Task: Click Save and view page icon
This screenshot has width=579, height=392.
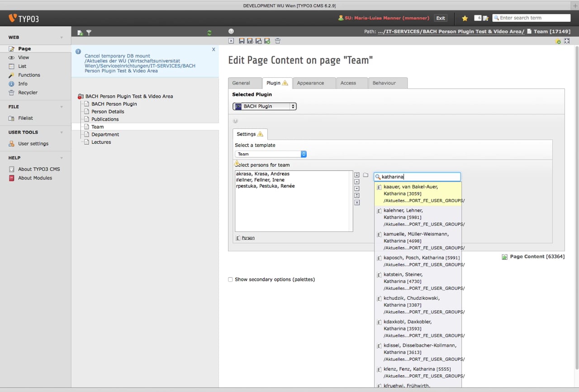Action: point(250,41)
